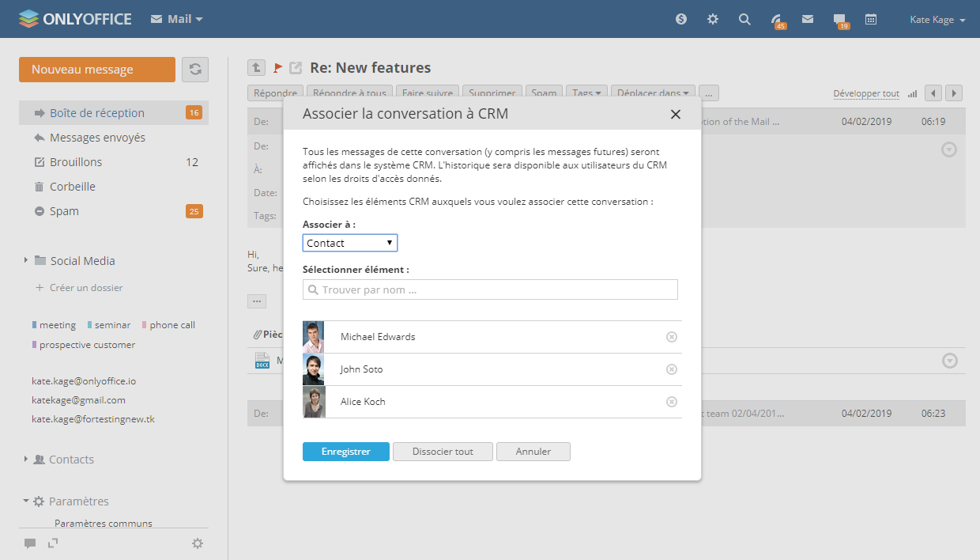Click the feed icon with badge 45
Image resolution: width=980 pixels, height=560 pixels.
pos(777,20)
